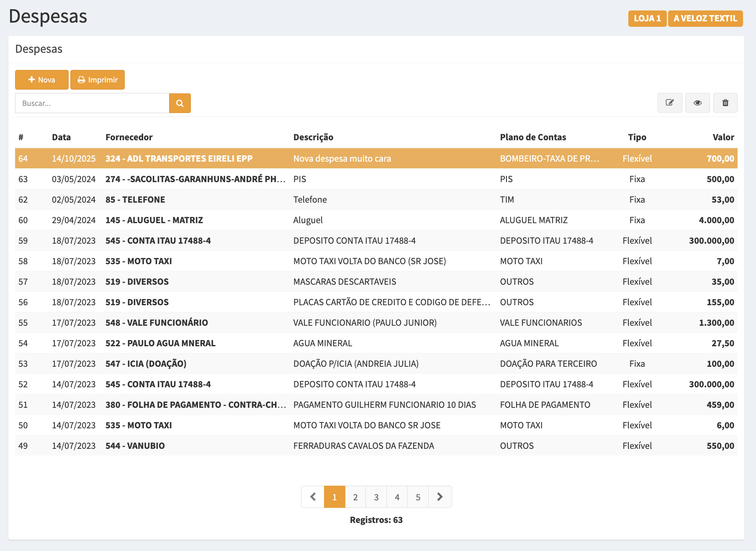Click the edit pencil icon button

click(670, 103)
